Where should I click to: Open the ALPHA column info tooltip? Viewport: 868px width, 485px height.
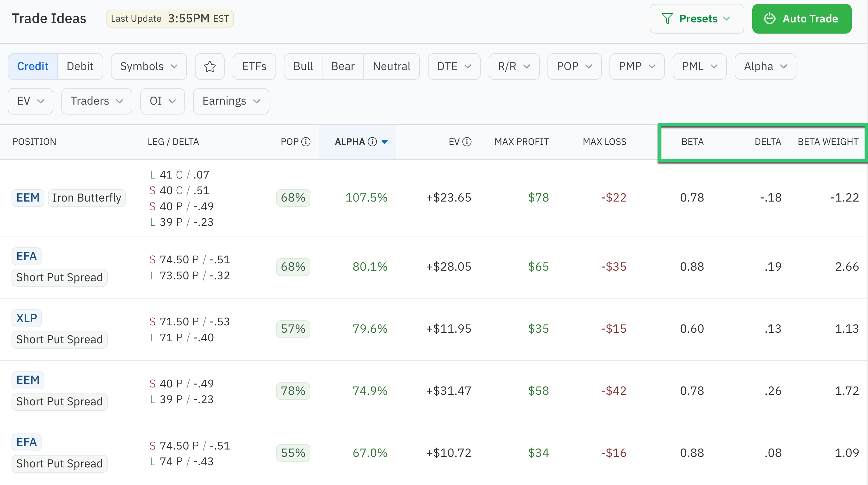[372, 142]
